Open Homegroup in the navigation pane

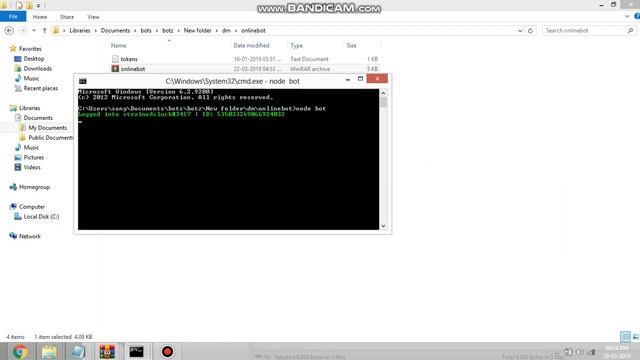[x=34, y=187]
